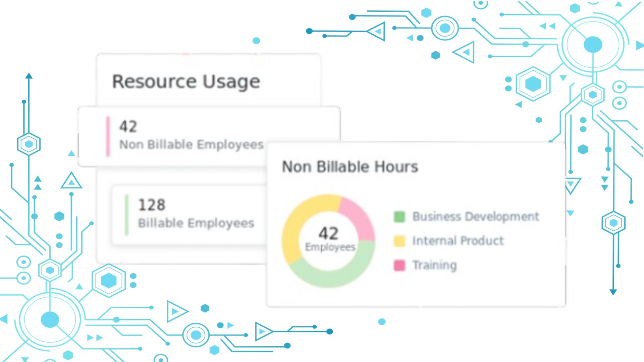Click the Billable Employees label
This screenshot has width=644, height=362.
point(196,223)
